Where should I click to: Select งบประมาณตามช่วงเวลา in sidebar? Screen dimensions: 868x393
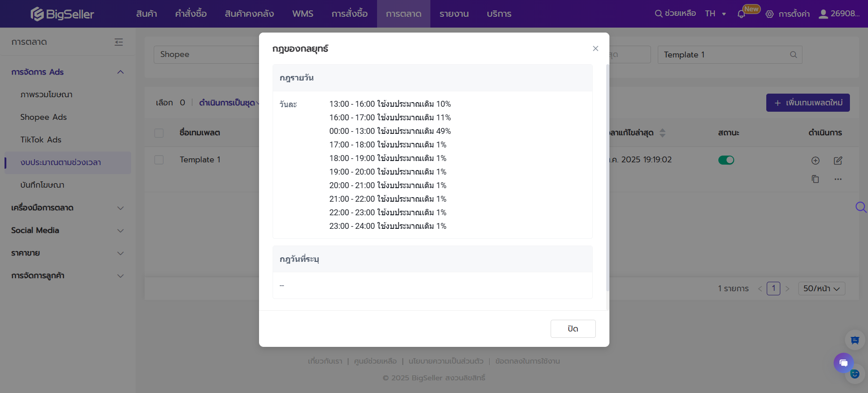(x=68, y=163)
